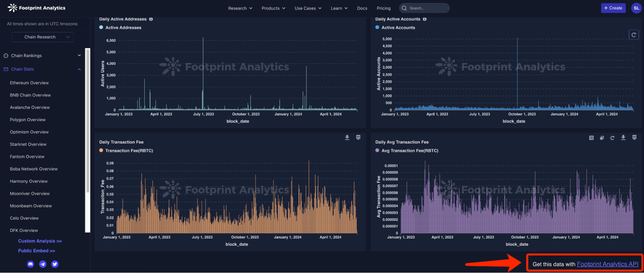
Task: View chart query for Daily Avg Transaction Fee
Action: click(591, 138)
